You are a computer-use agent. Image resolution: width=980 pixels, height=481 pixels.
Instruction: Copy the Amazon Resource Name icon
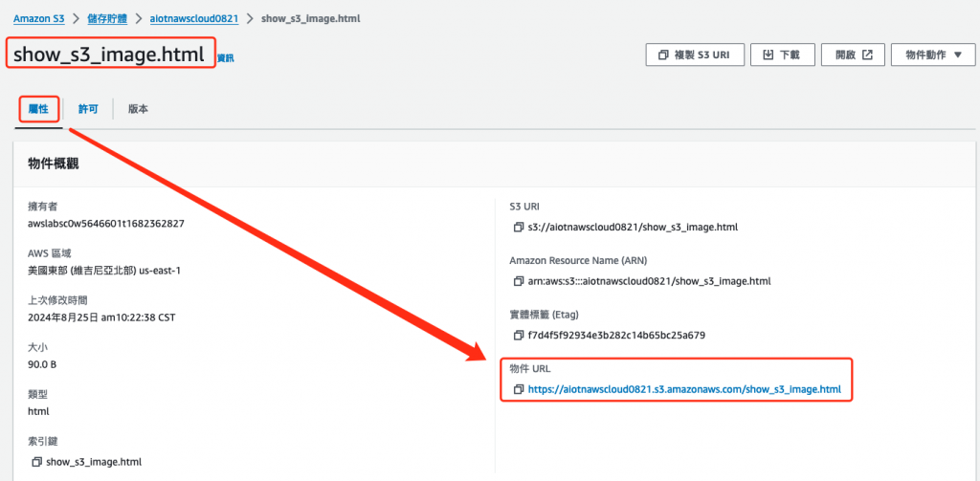[518, 281]
